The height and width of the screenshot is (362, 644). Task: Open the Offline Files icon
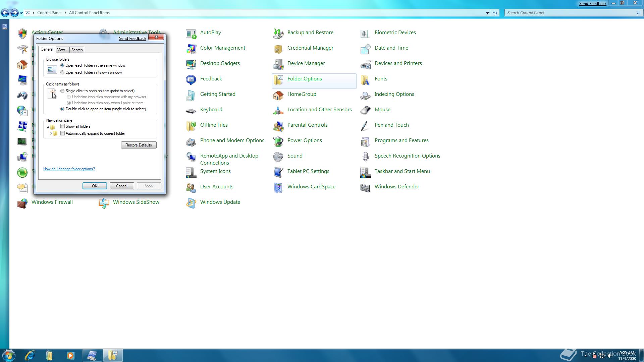coord(191,126)
